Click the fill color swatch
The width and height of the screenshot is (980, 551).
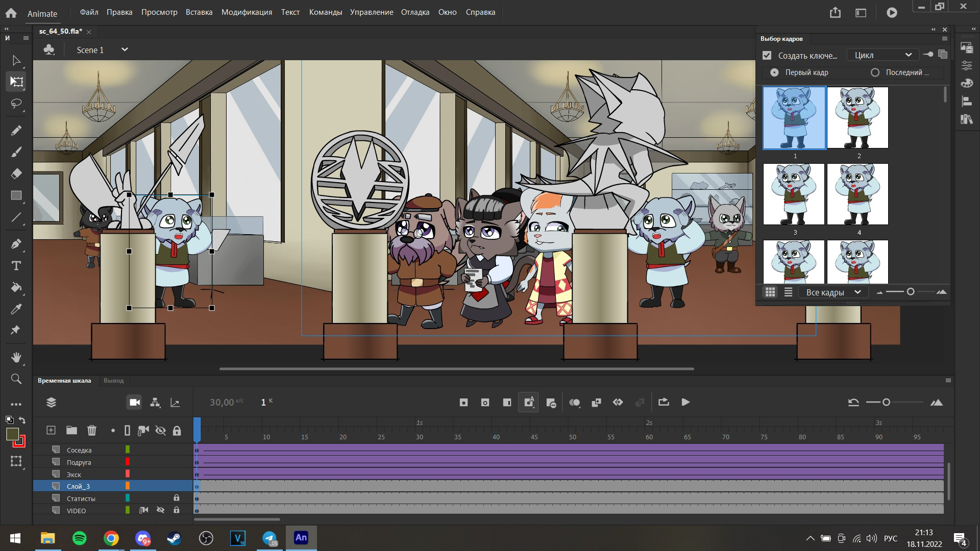tap(12, 434)
